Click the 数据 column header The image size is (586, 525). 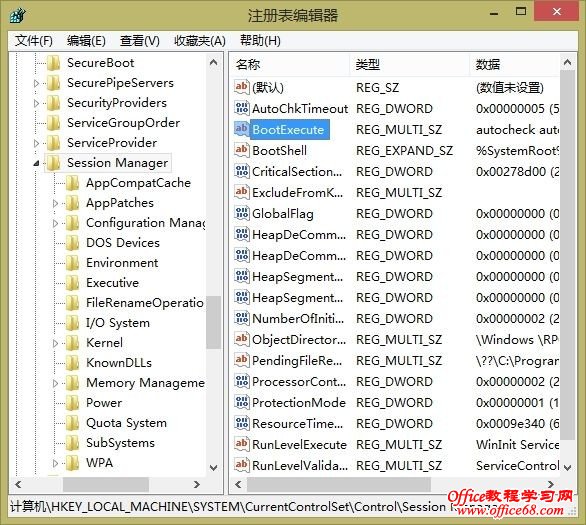click(x=514, y=65)
